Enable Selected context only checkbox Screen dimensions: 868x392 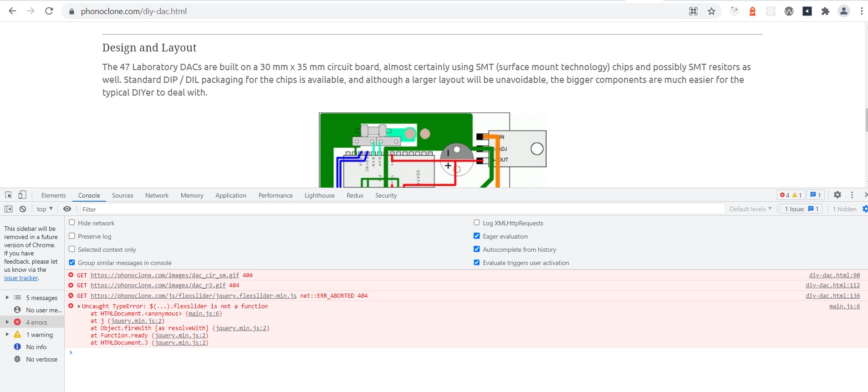pos(72,249)
